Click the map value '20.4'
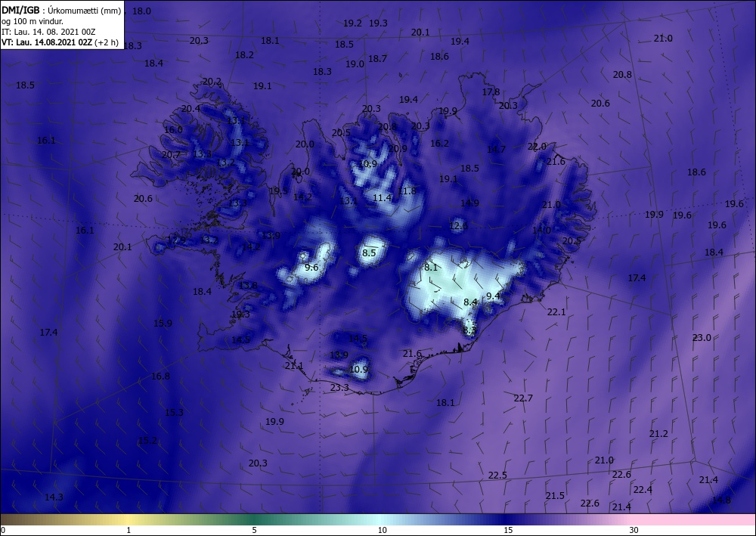The height and width of the screenshot is (536, 756). (x=191, y=109)
